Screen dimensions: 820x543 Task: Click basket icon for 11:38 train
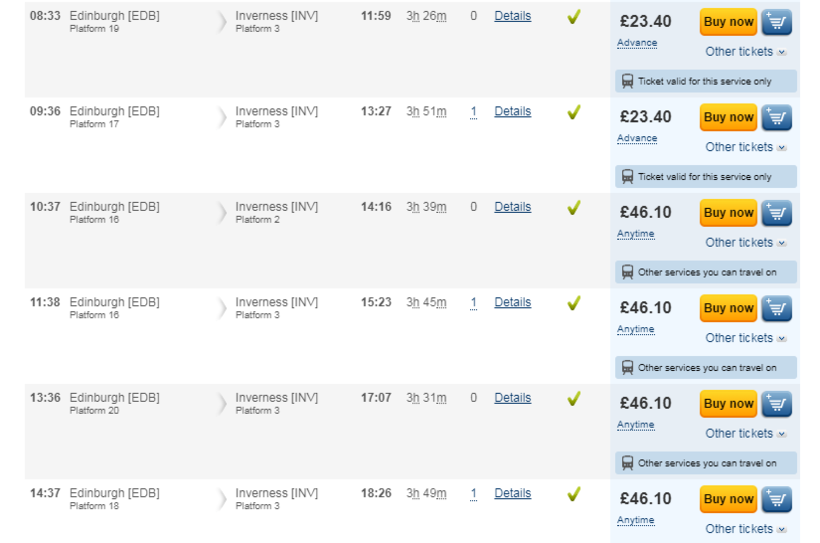point(777,308)
